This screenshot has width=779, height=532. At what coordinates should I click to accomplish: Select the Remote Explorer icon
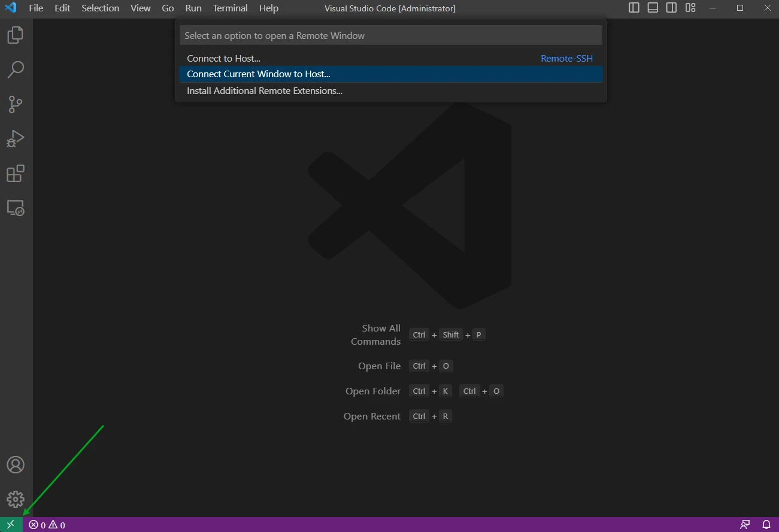(x=16, y=208)
